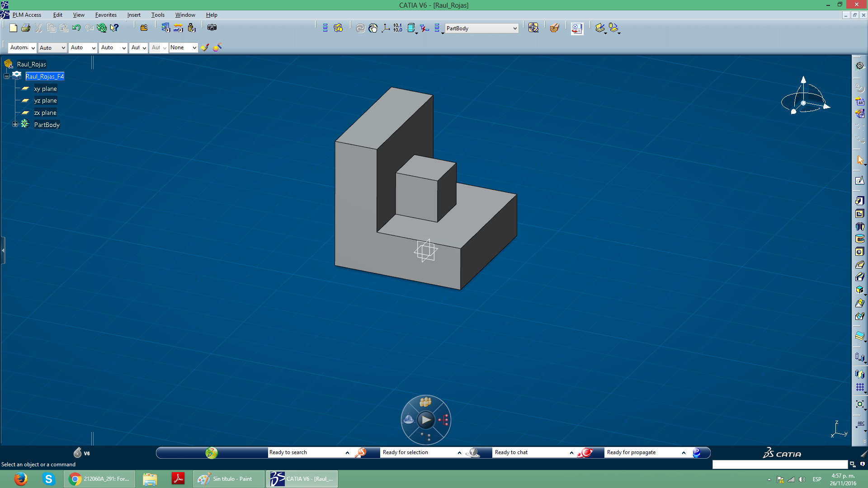Click the New document icon

coord(13,28)
